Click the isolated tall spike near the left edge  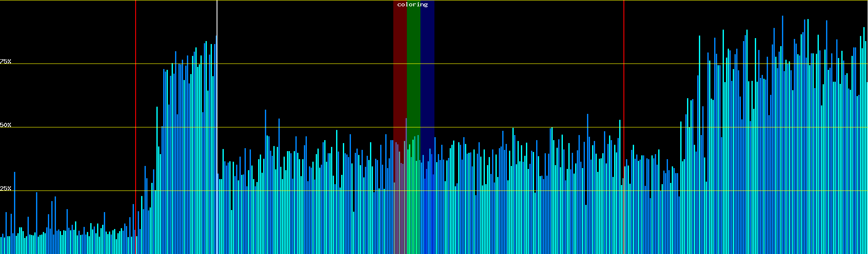pos(14,212)
